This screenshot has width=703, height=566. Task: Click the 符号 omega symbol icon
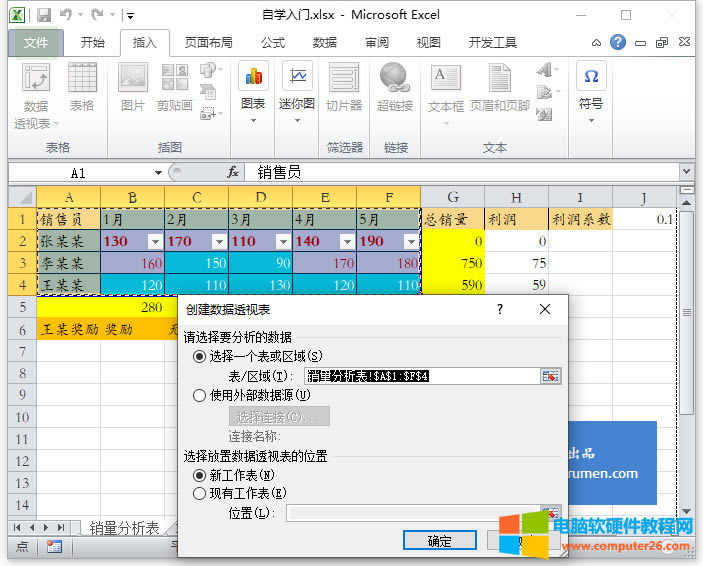click(591, 78)
